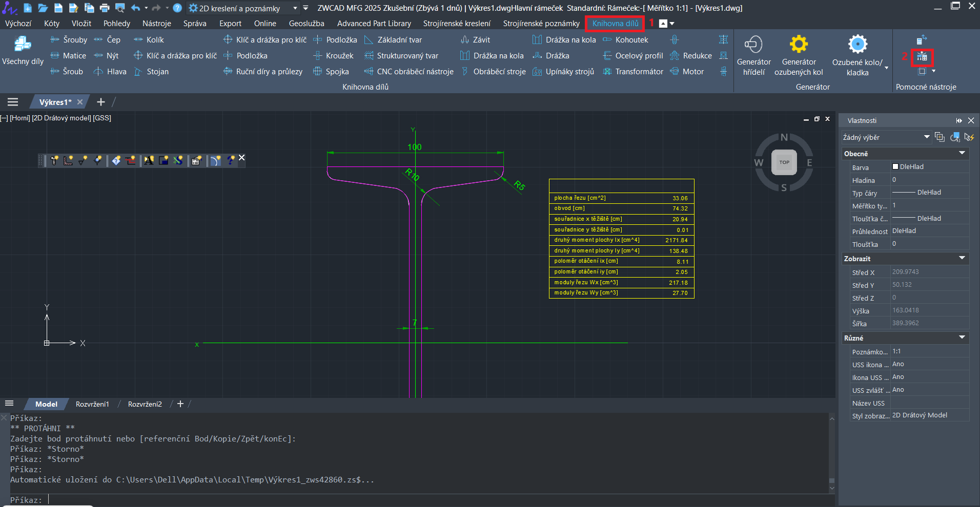Click the TOP face of view cube
Viewport: 980px width, 507px height.
tap(784, 162)
